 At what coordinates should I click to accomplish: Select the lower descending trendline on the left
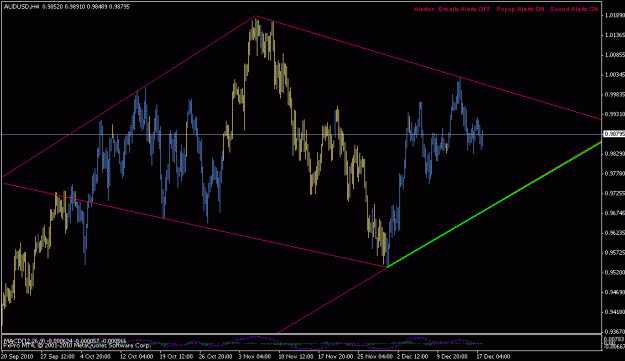[x=195, y=225]
